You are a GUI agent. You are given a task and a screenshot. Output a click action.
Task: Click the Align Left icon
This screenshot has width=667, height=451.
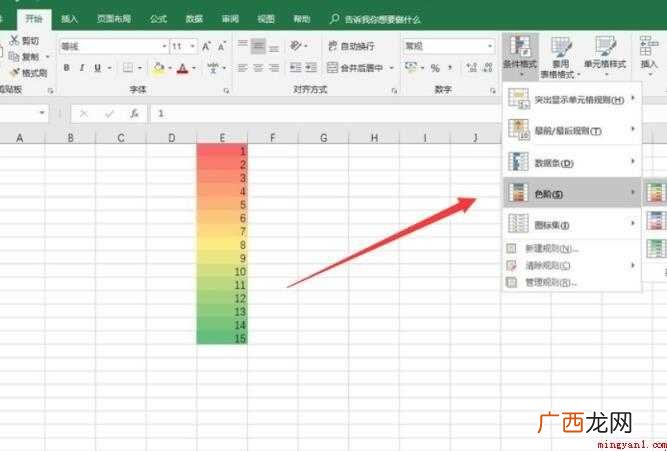point(242,68)
